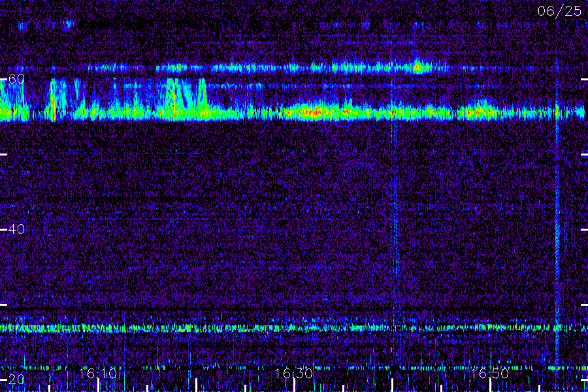Click the tick mark below 16:50
588x392 pixels.
click(490, 385)
